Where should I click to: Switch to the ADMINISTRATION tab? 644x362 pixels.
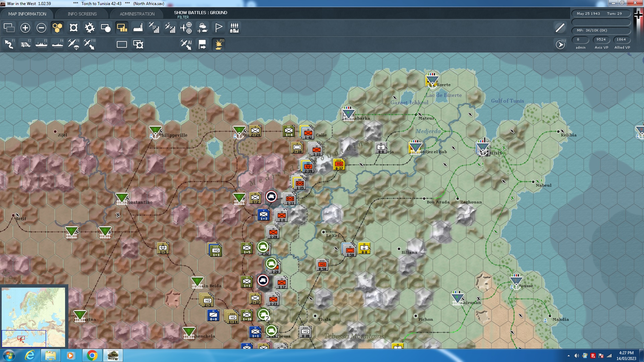pos(137,14)
